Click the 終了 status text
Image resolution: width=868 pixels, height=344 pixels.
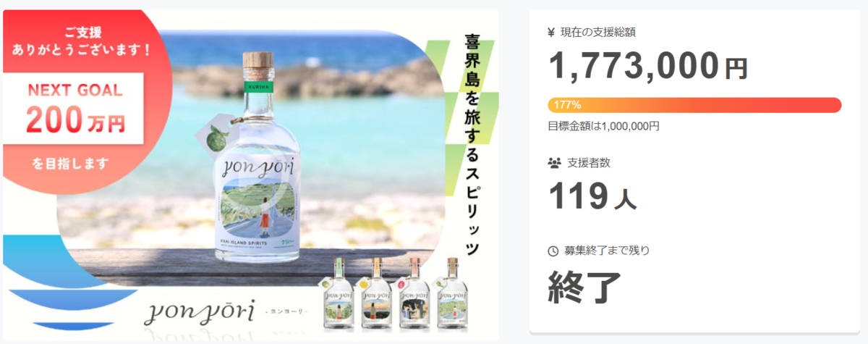pos(585,286)
